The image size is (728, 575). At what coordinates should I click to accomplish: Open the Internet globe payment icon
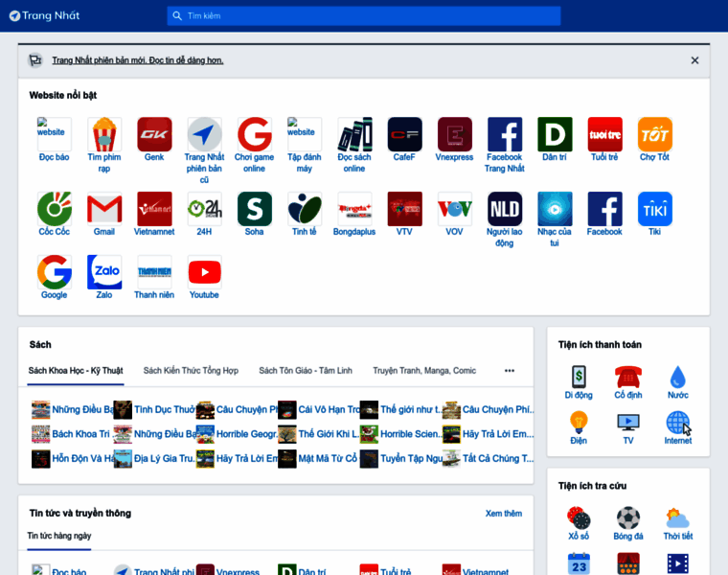click(678, 423)
